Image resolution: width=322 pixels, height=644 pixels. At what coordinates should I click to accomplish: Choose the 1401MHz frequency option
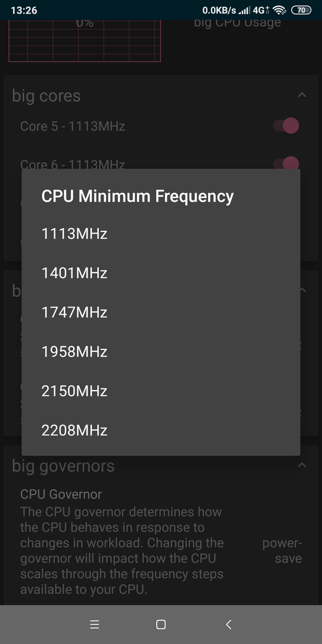pos(160,273)
